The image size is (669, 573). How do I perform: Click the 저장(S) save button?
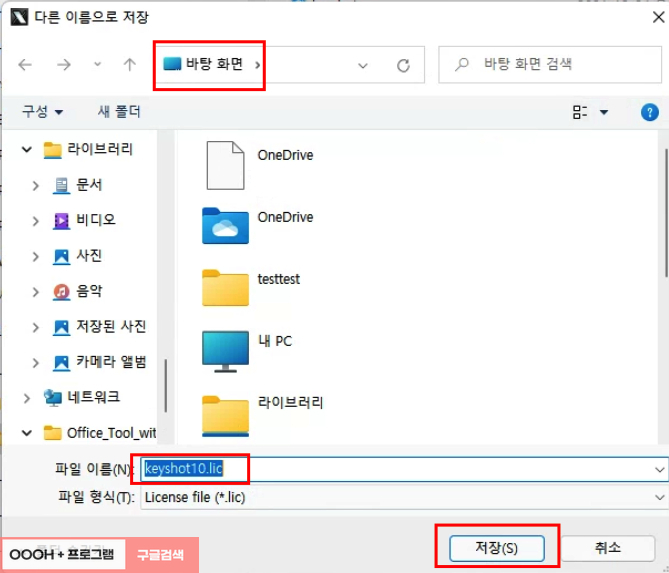point(497,548)
